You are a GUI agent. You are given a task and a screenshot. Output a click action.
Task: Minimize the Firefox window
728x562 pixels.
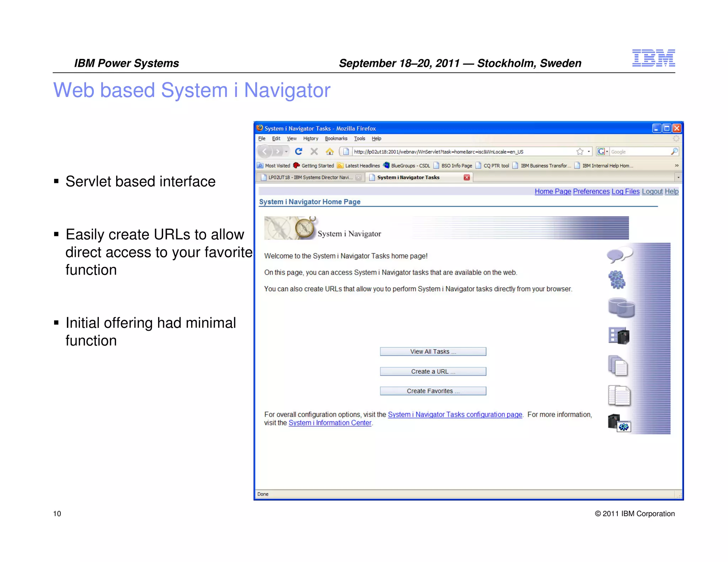[656, 128]
